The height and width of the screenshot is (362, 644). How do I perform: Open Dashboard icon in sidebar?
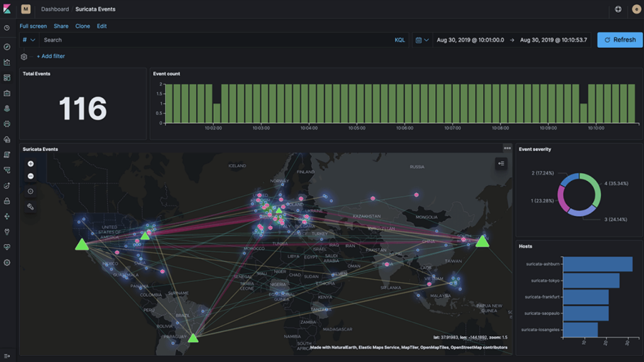[7, 77]
